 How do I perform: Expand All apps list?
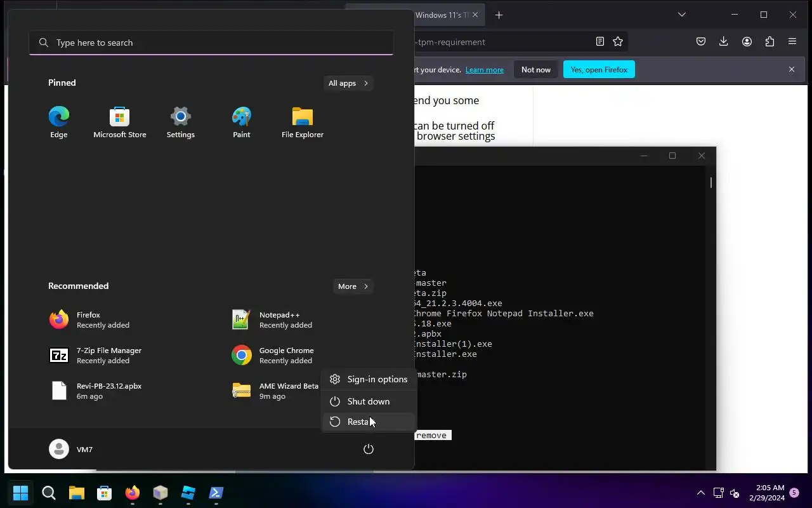pyautogui.click(x=348, y=83)
